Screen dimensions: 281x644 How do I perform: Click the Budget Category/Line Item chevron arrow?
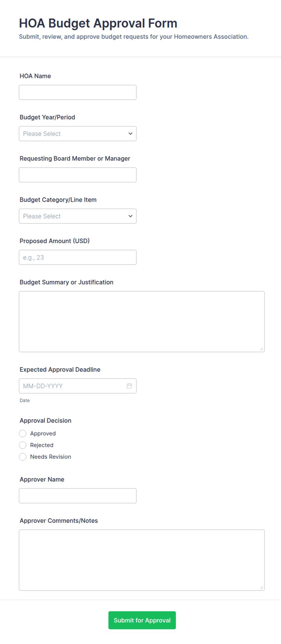[131, 216]
